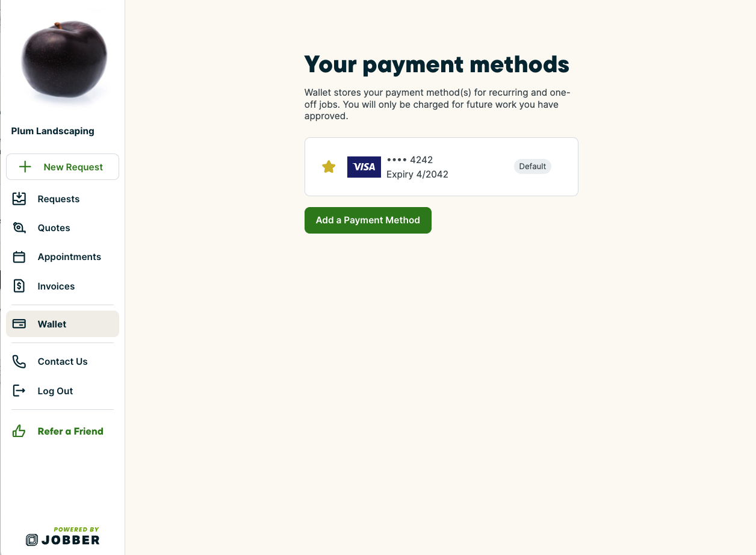Screen dimensions: 756x555
Task: Click the Plum Landscaping plum logo
Action: [x=64, y=60]
